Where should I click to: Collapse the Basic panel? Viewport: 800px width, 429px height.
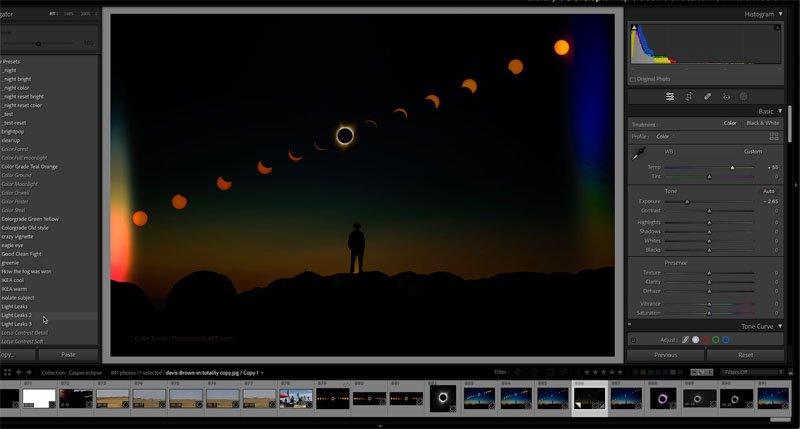click(780, 111)
